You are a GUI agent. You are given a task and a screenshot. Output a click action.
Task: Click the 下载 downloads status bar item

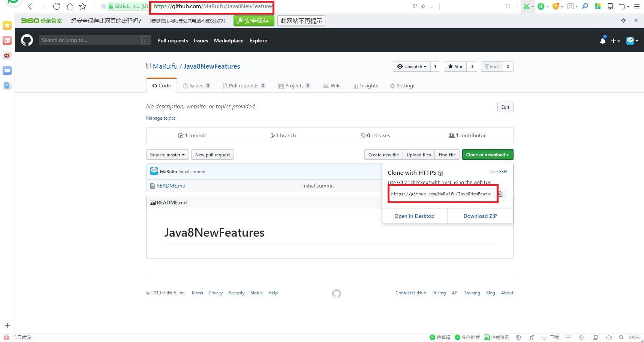click(x=550, y=337)
